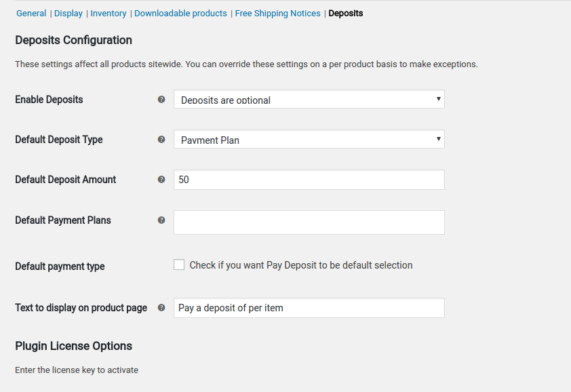Open the Downloadable products tab
The width and height of the screenshot is (571, 392).
pos(180,14)
